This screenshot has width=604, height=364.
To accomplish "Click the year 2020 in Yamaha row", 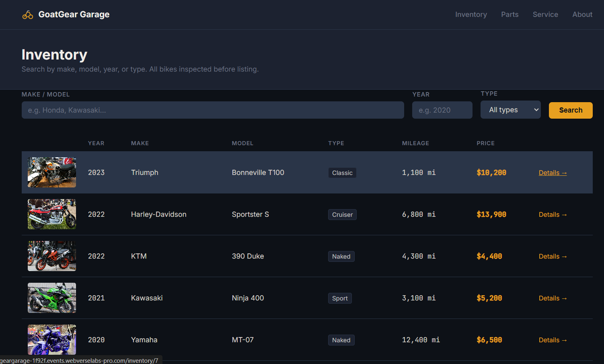I will pyautogui.click(x=97, y=340).
